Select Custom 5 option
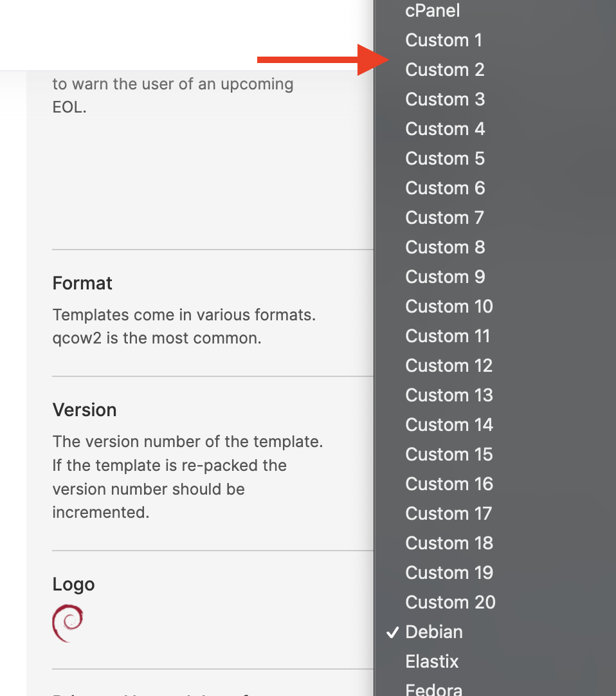Image resolution: width=616 pixels, height=696 pixels. point(495,158)
